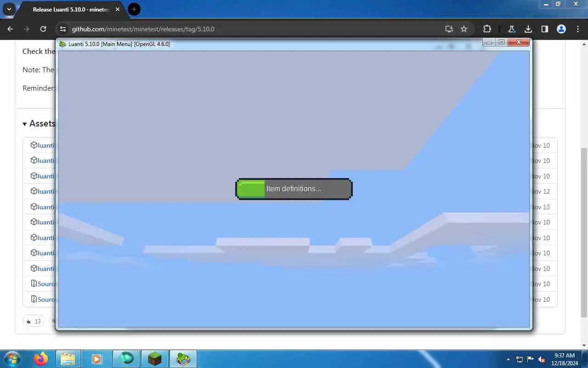
Task: Click the Item definitions loading progress bar
Action: [294, 189]
